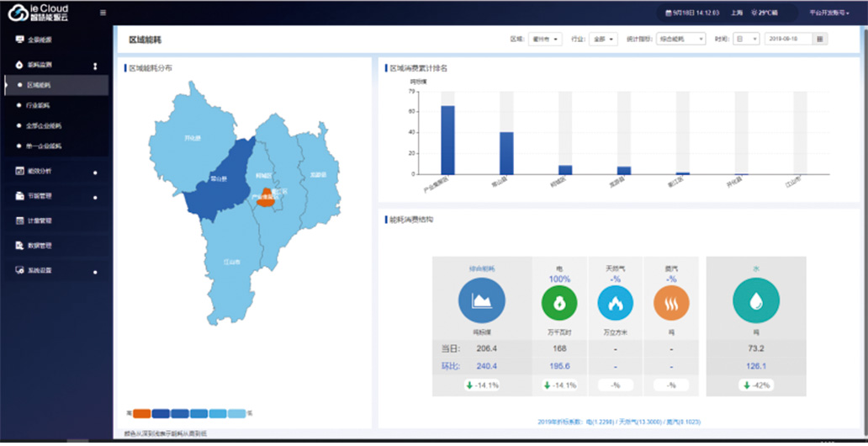Select the green electricity icon

click(x=559, y=304)
